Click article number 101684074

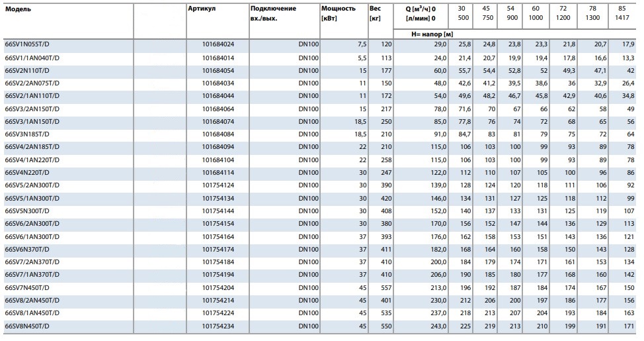coord(218,122)
